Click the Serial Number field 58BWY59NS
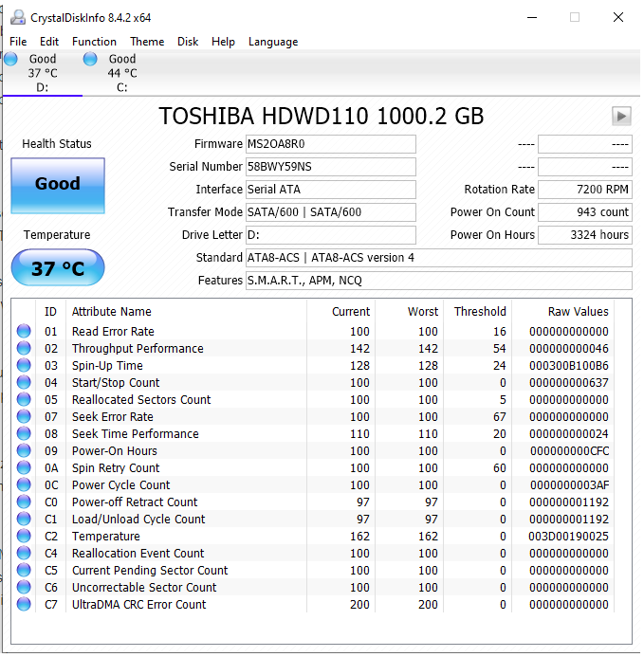Viewport: 644px width, 657px height. click(x=331, y=166)
